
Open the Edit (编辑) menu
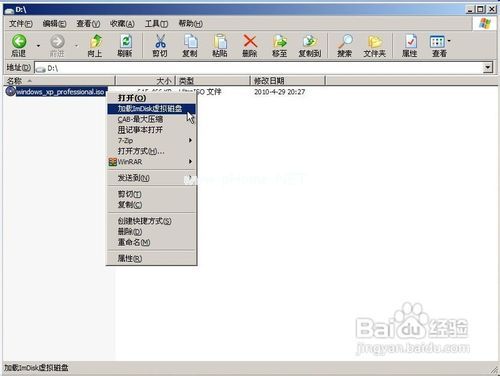point(54,24)
